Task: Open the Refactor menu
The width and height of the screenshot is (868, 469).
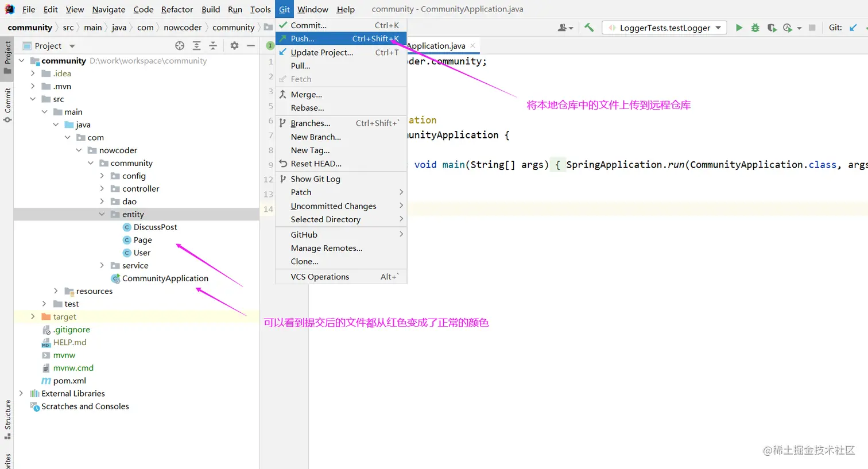Action: click(177, 9)
